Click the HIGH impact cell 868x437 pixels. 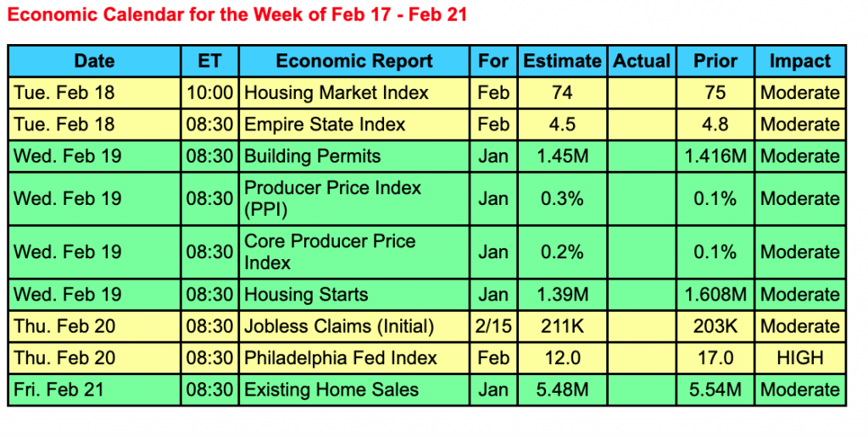[x=799, y=358]
